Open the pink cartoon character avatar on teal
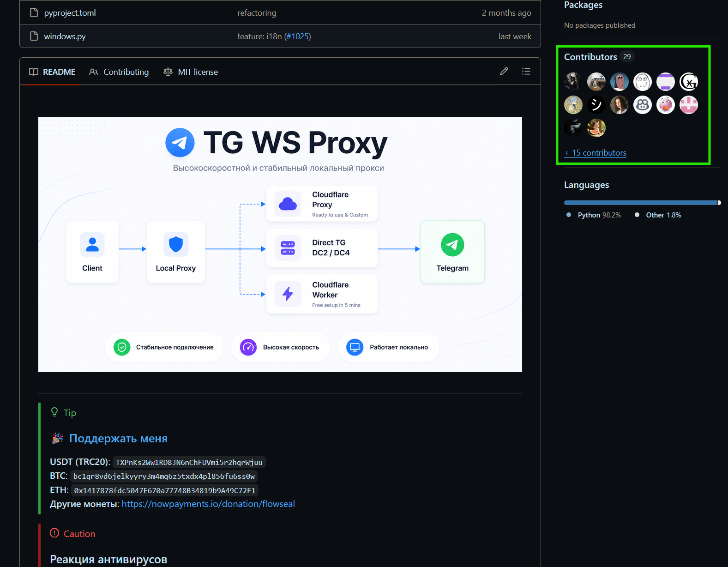The height and width of the screenshot is (567, 728). (x=620, y=82)
